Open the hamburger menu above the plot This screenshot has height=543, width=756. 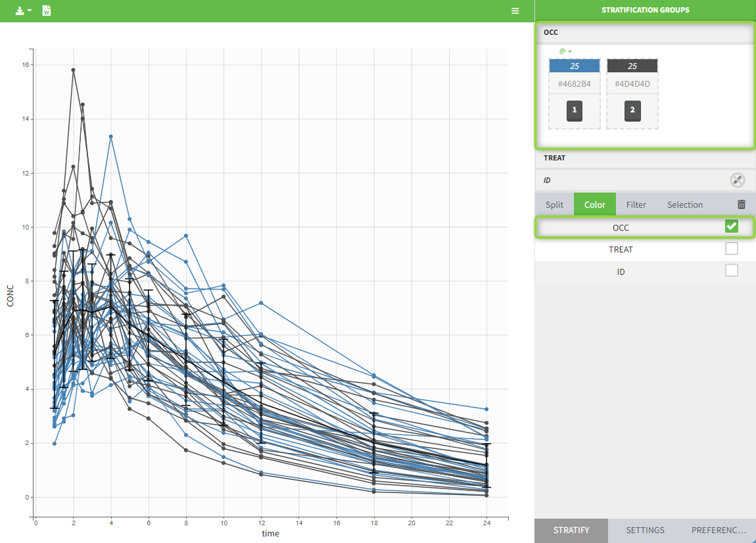tap(515, 11)
